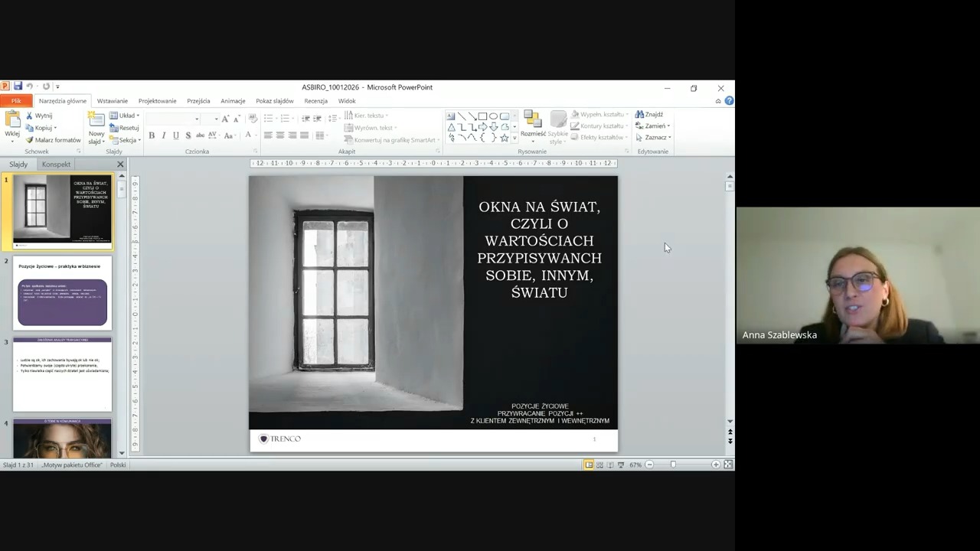This screenshot has height=551, width=980.
Task: Select slide 2 thumbnail Pozycje życiowe
Action: pyautogui.click(x=62, y=293)
